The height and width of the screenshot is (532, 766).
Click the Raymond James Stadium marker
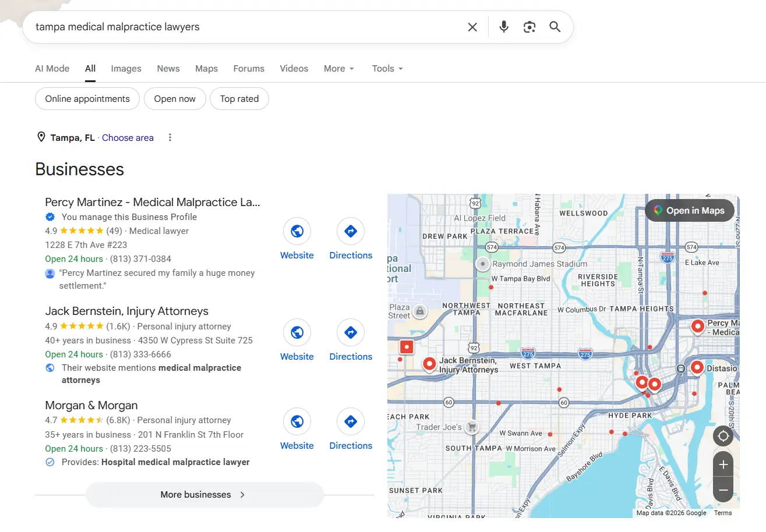(482, 264)
